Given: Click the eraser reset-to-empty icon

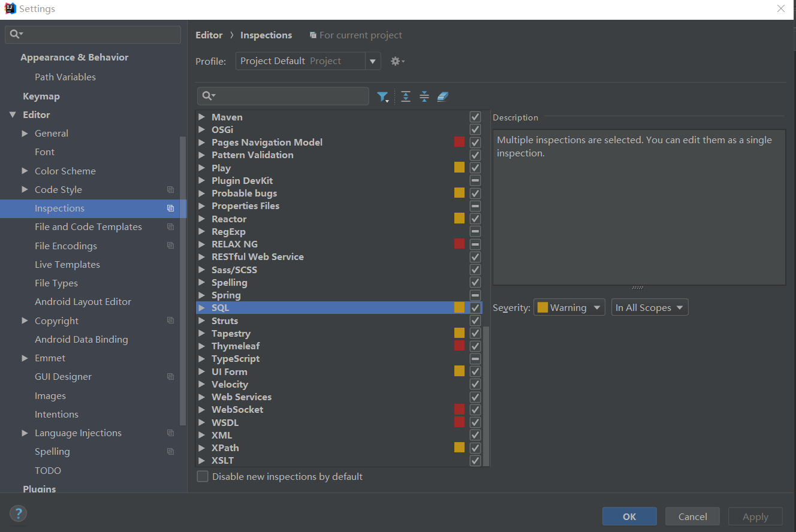Looking at the screenshot, I should pos(443,96).
